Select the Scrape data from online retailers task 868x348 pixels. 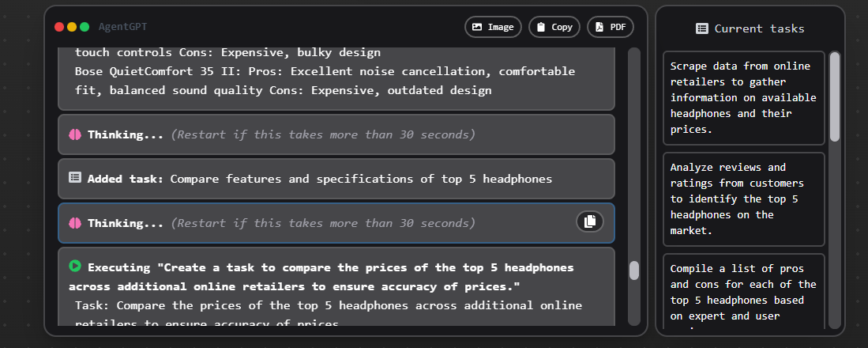pos(744,97)
